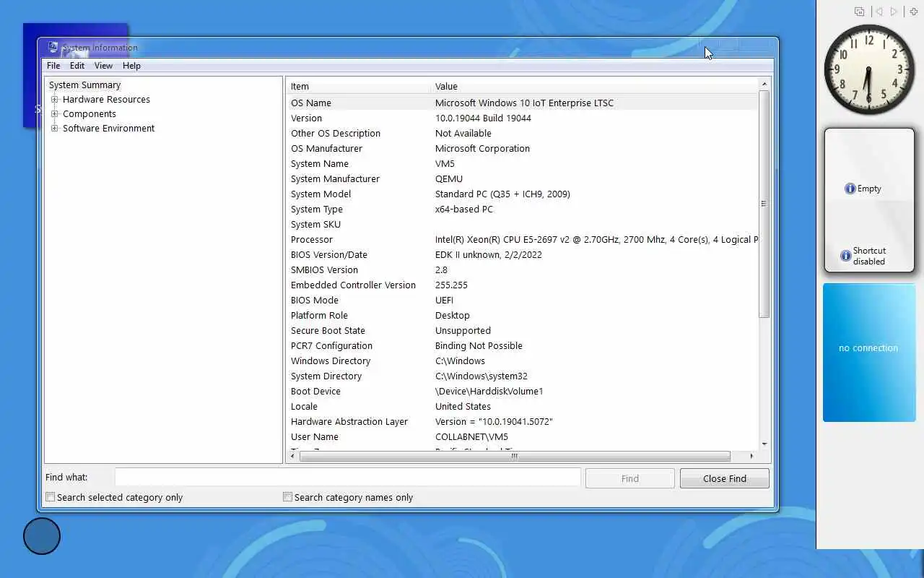
Task: Click the 'Microsoft Corporation' value
Action: coord(482,149)
